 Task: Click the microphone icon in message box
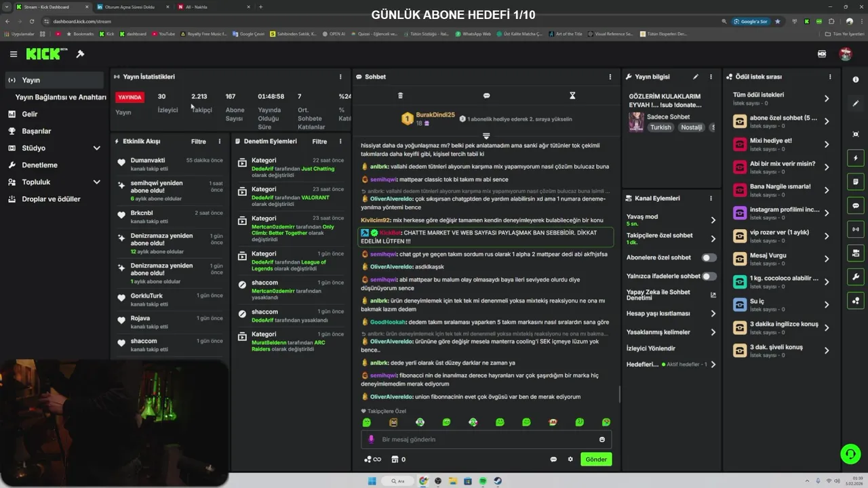tap(371, 439)
